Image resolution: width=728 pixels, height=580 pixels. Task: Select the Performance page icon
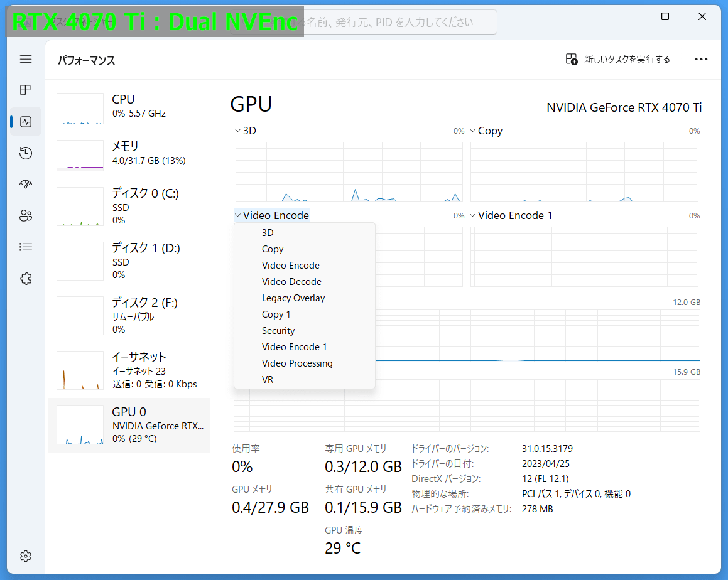pyautogui.click(x=26, y=122)
